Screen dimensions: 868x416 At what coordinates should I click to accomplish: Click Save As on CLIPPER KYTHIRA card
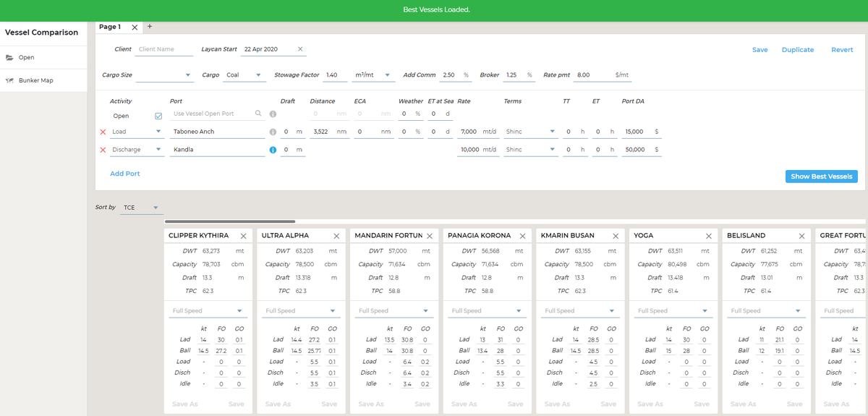(x=185, y=404)
